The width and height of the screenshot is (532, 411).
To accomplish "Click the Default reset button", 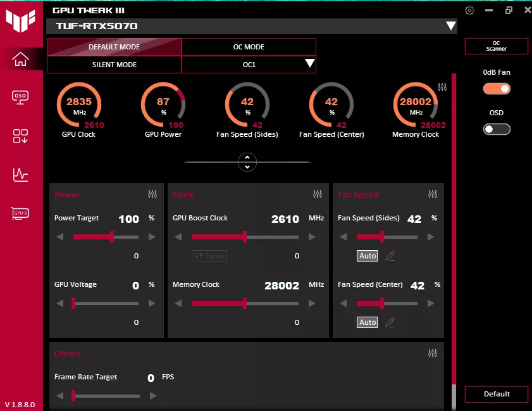I will coord(497,394).
